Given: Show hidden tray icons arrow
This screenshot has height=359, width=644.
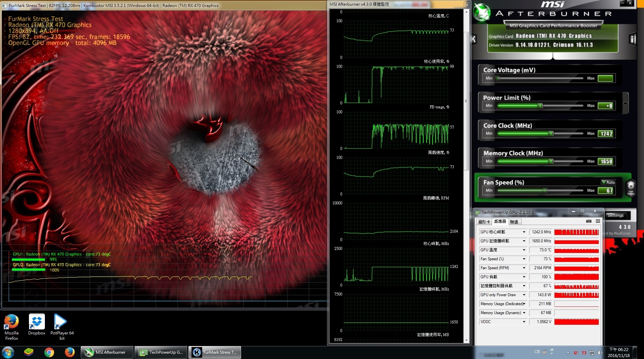Looking at the screenshot, I should click(x=568, y=353).
